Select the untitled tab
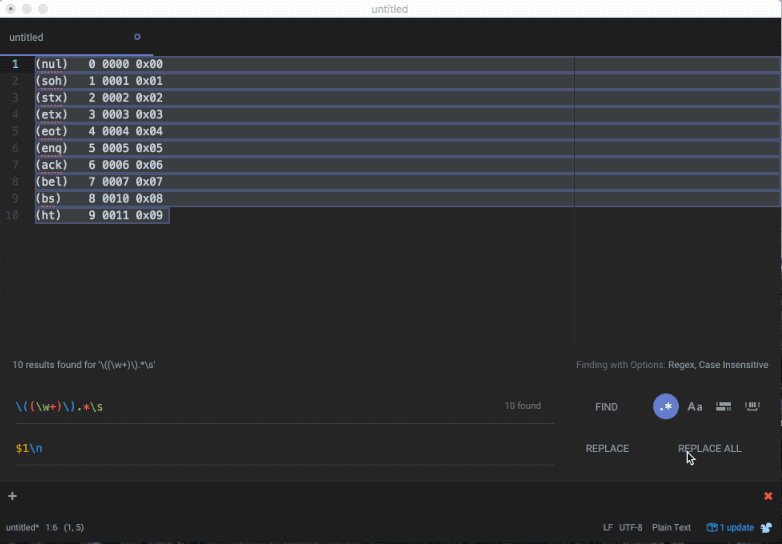782x544 pixels. pyautogui.click(x=76, y=37)
